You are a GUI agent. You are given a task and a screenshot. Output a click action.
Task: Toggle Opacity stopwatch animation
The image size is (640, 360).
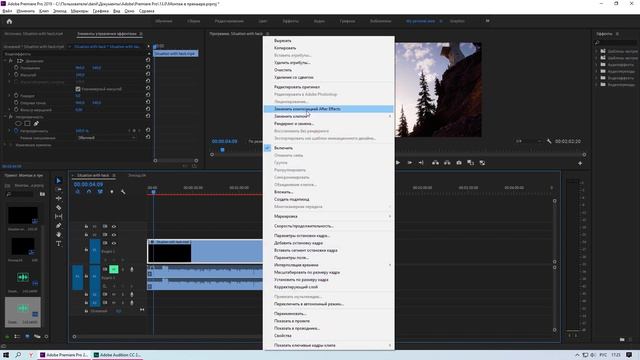click(16, 131)
